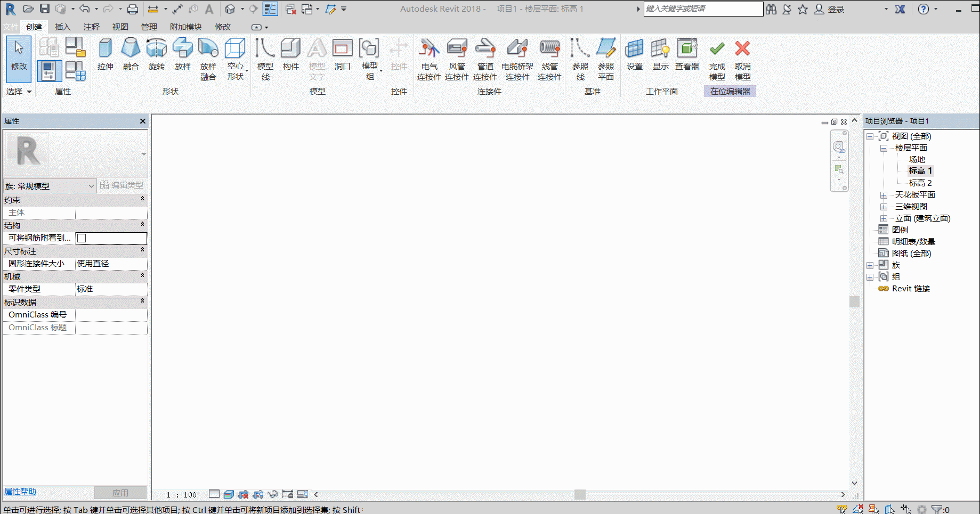The width and height of the screenshot is (980, 514).
Task: Select Revit 链接 in project browser
Action: [911, 289]
